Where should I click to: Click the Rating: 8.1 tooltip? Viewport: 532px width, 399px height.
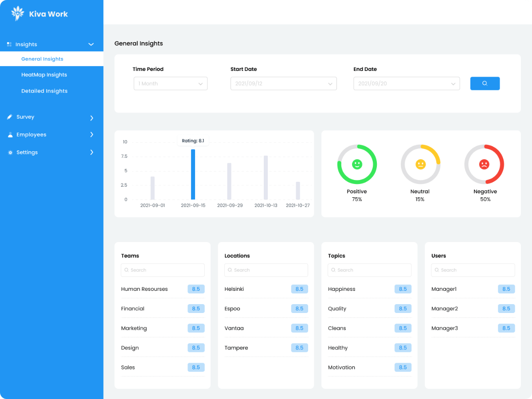point(193,141)
